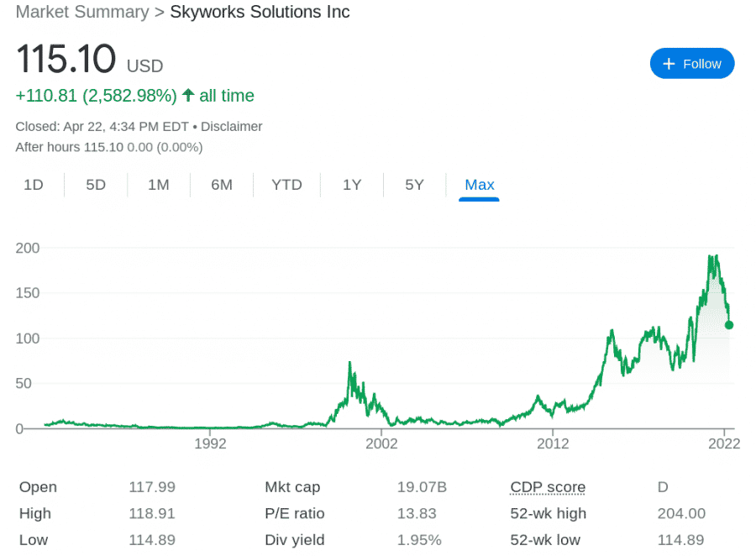
Task: Click the 50 label on price axis
Action: [24, 383]
